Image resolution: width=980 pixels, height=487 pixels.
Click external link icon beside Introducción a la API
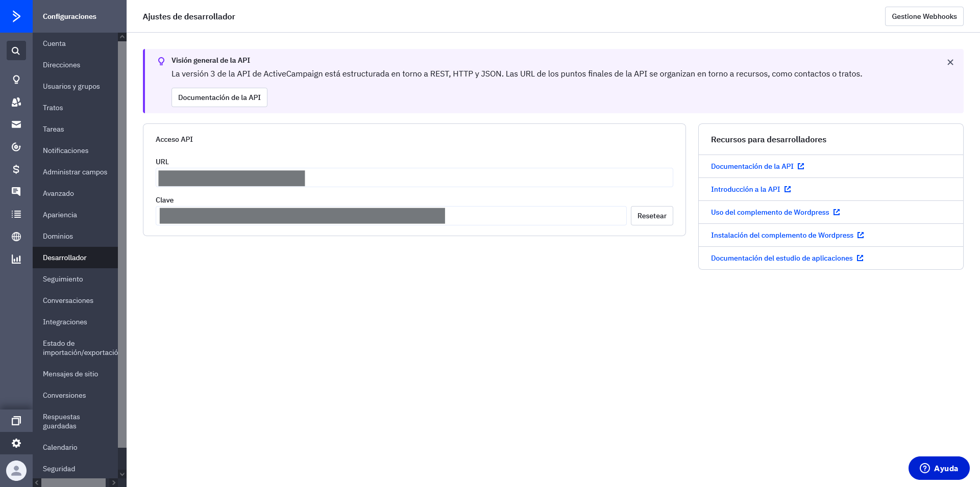coord(788,189)
